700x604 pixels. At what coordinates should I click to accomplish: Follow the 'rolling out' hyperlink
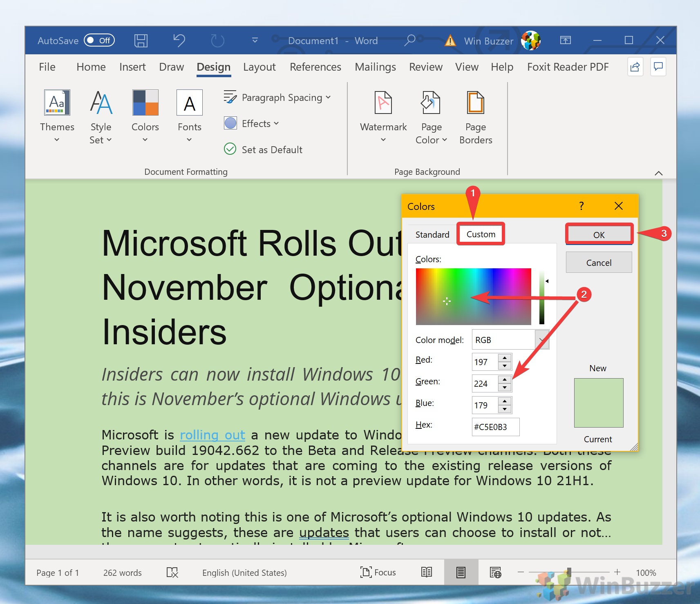(212, 435)
